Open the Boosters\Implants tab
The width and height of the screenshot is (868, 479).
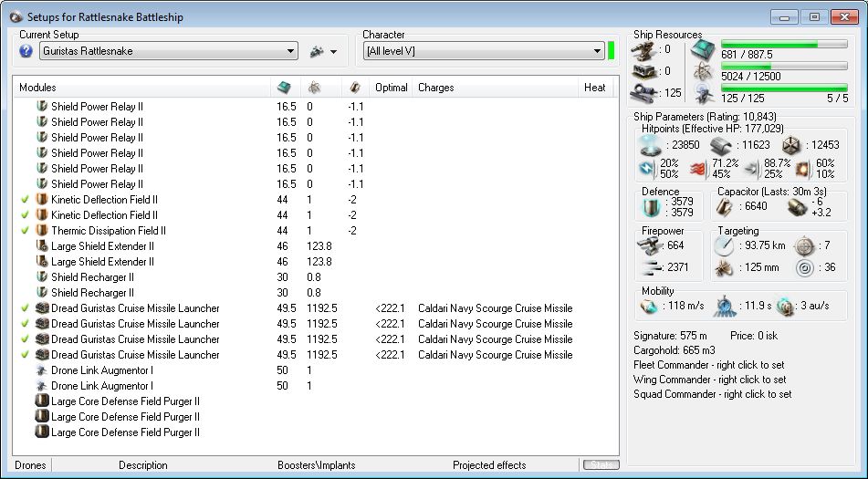coord(315,465)
